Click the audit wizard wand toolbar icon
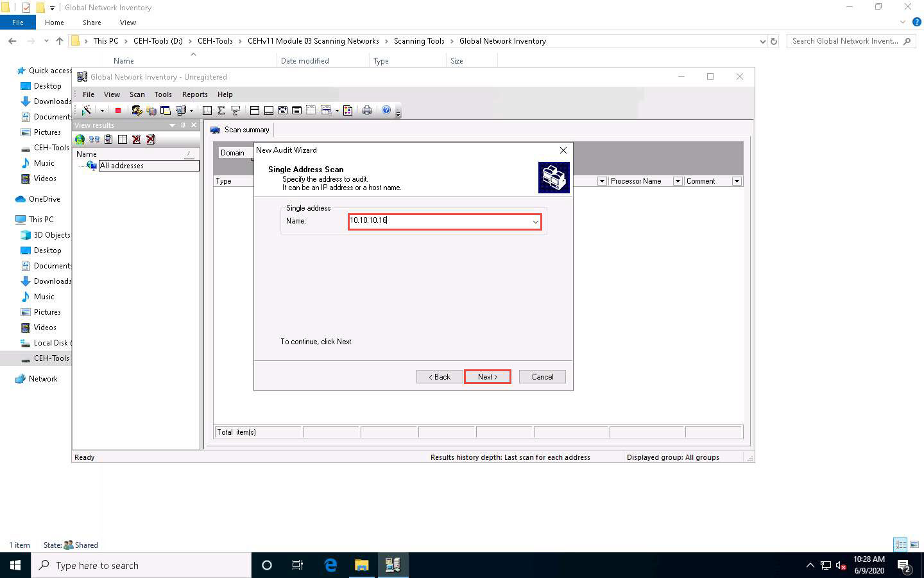This screenshot has width=924, height=578. [86, 110]
